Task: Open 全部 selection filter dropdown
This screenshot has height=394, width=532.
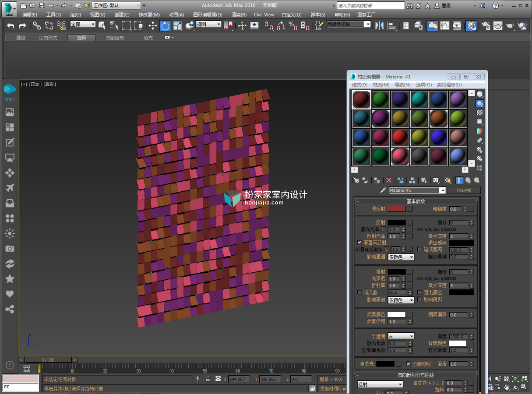Action: [83, 25]
